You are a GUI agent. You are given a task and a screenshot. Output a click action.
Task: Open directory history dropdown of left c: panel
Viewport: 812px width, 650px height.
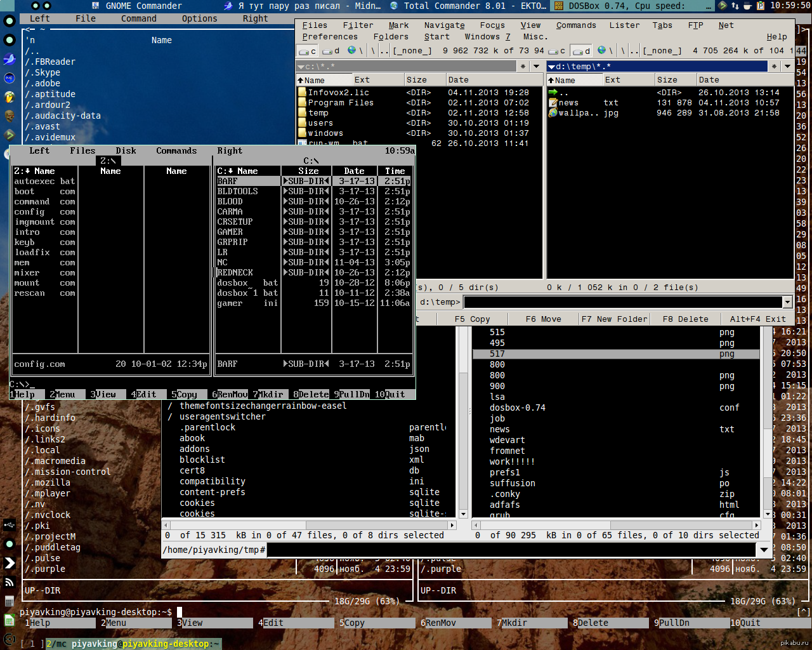(x=536, y=66)
